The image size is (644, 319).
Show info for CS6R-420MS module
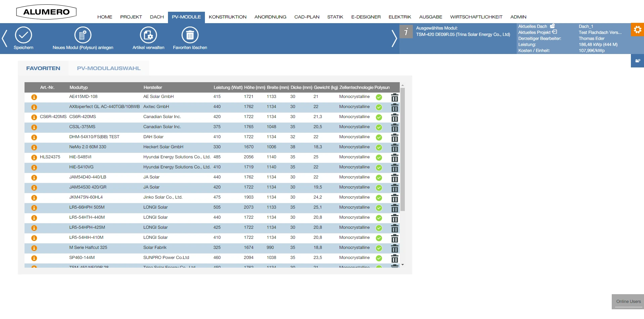[x=34, y=117]
